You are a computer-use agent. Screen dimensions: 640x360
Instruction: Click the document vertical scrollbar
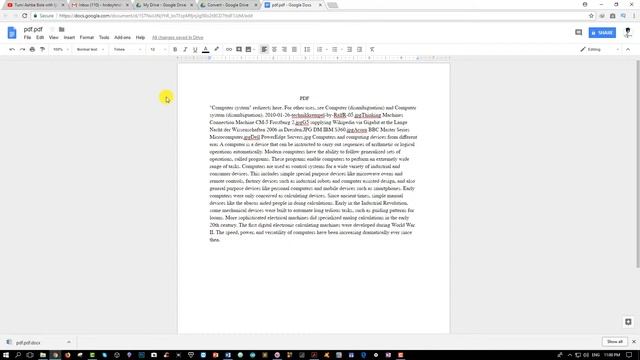click(x=638, y=163)
